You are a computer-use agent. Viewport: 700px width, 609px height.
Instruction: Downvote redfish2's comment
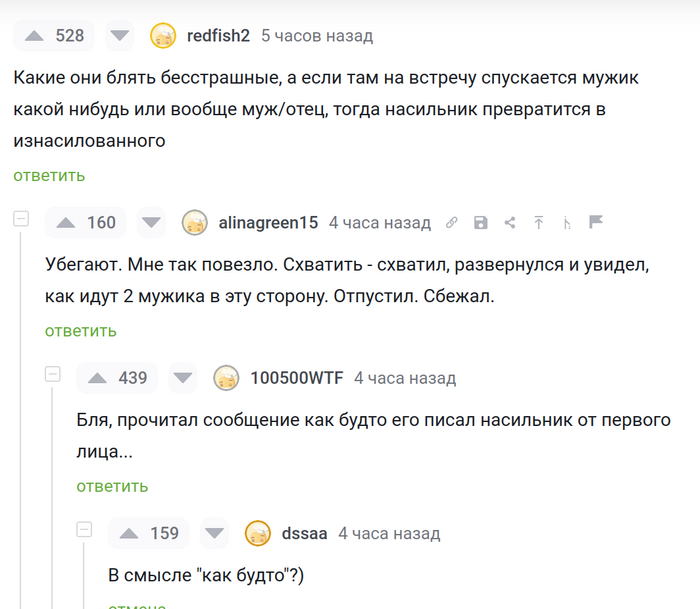[x=120, y=36]
